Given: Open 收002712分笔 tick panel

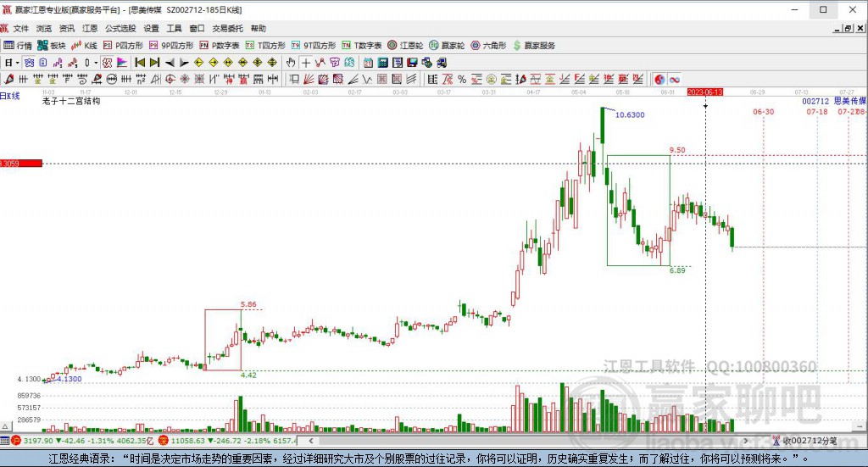Looking at the screenshot, I should [x=805, y=441].
